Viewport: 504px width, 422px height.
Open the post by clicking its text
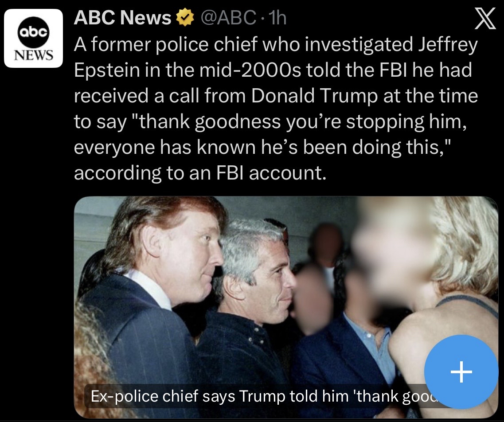click(x=276, y=109)
